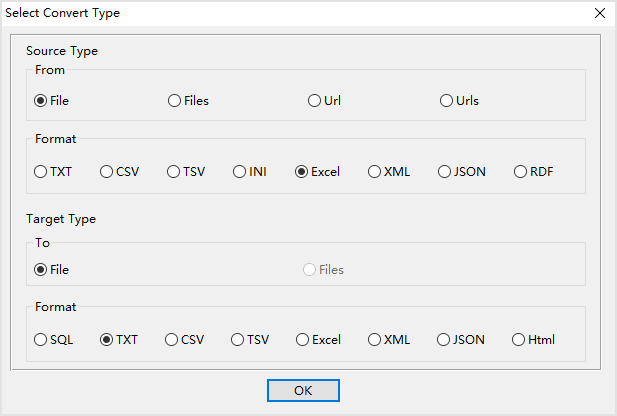Select JSON target format
The image size is (617, 416).
coord(444,339)
